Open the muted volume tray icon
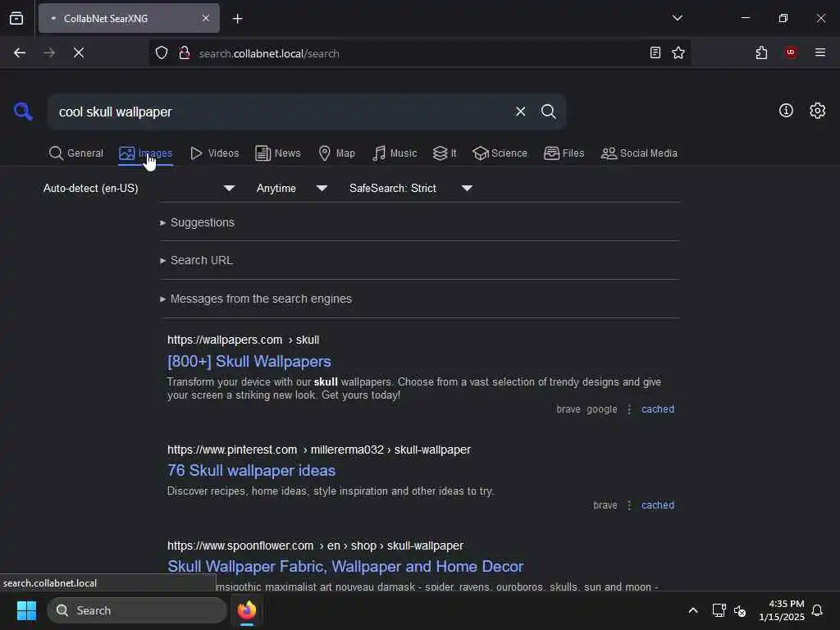 741,610
